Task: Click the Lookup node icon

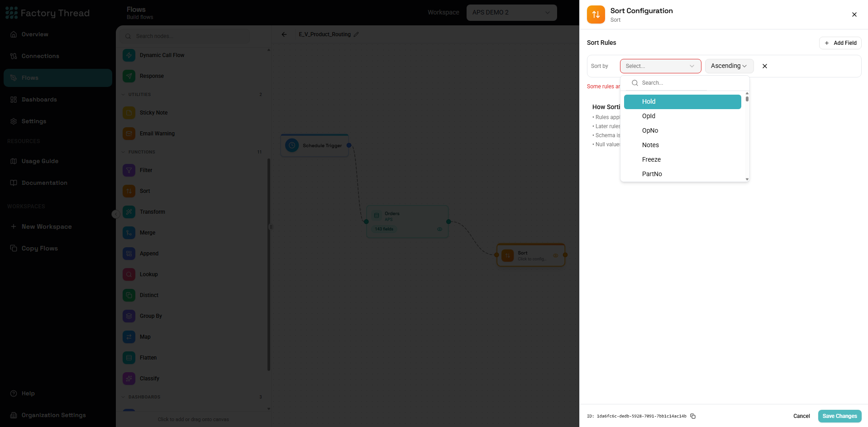Action: [129, 274]
